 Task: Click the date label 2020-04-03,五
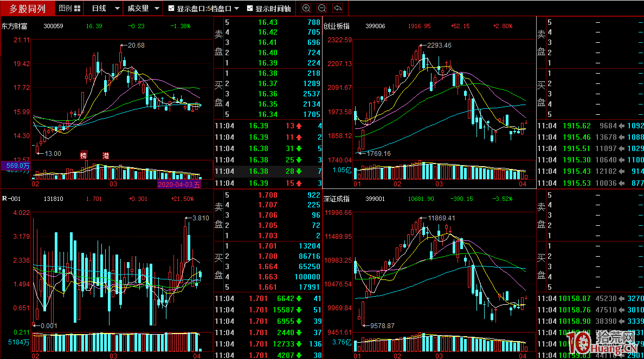pyautogui.click(x=179, y=184)
